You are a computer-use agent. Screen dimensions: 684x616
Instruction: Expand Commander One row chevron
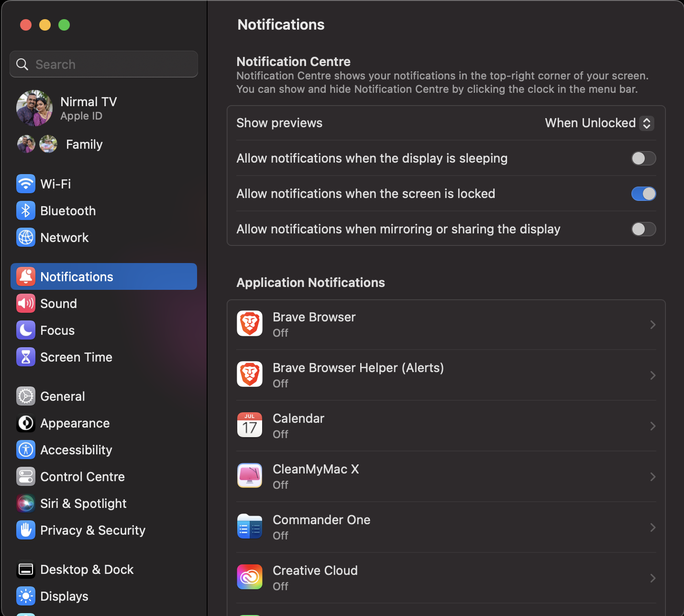(x=653, y=528)
